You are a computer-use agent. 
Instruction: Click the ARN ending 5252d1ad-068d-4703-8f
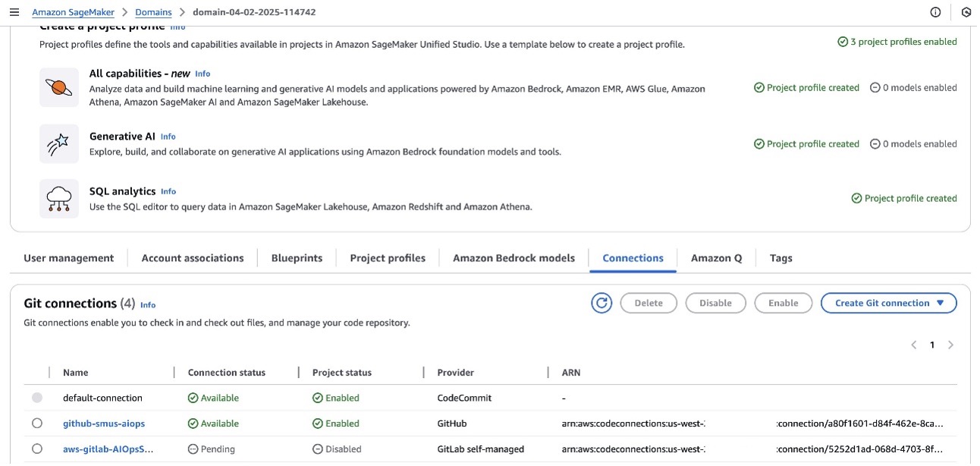click(x=753, y=449)
